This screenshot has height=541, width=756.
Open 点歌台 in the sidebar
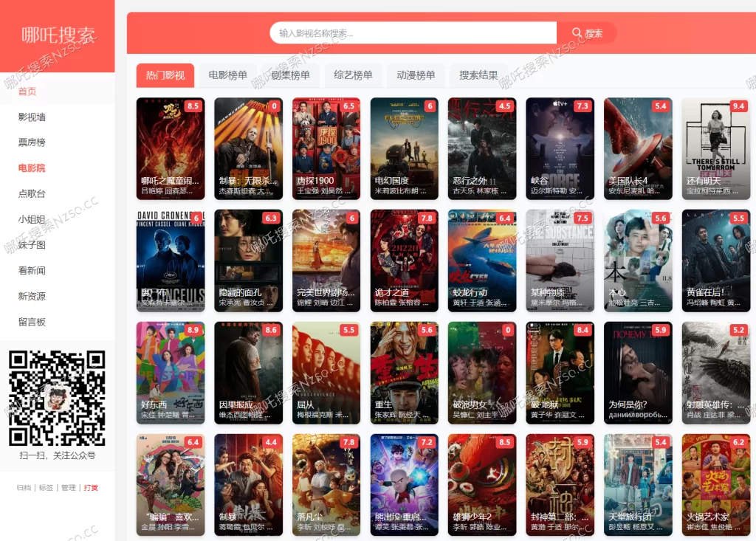click(x=32, y=194)
